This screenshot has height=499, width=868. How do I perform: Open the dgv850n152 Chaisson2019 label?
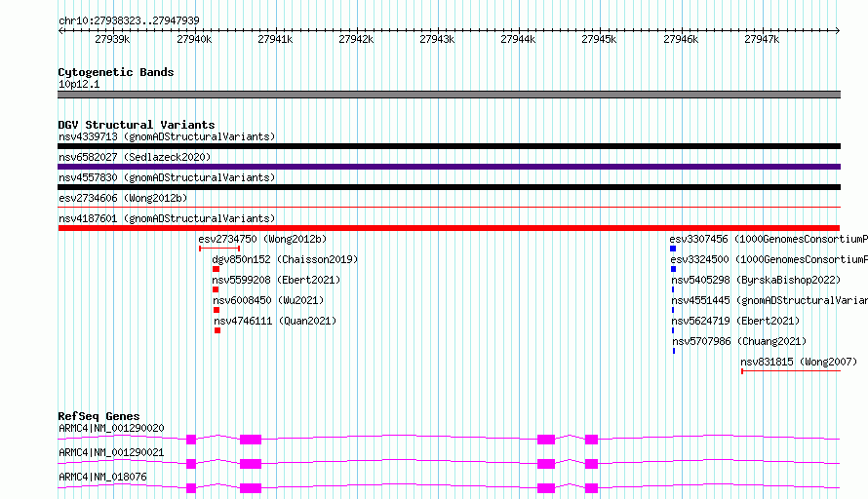point(285,259)
